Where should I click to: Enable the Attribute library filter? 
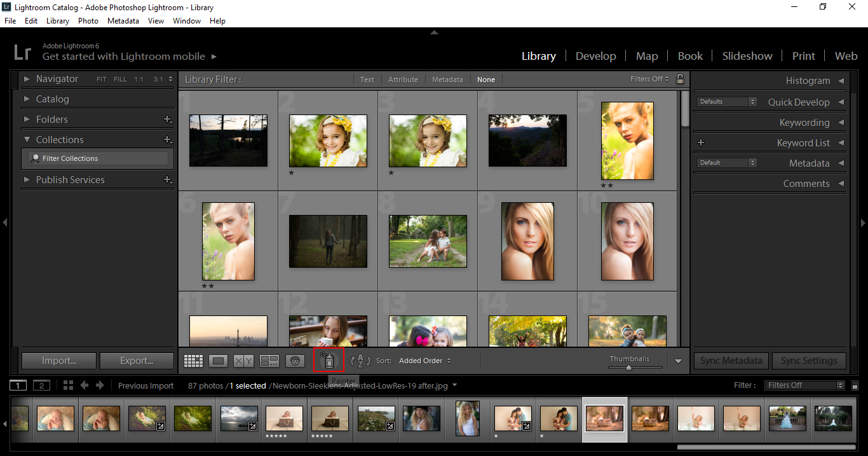coord(403,79)
